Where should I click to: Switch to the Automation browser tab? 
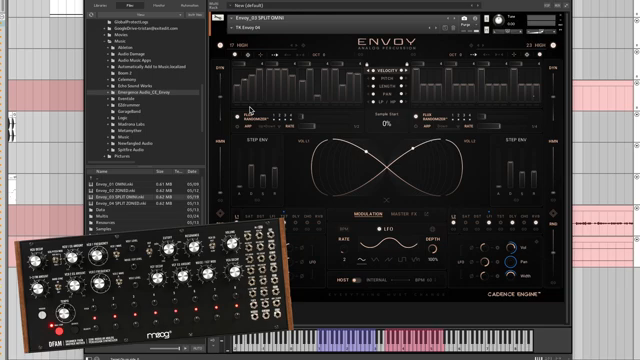[189, 5]
